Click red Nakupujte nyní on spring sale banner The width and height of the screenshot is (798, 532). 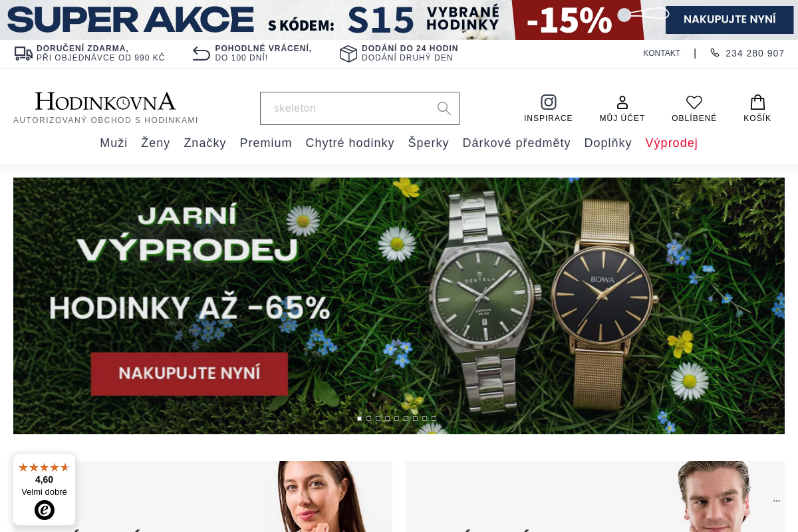coord(190,374)
